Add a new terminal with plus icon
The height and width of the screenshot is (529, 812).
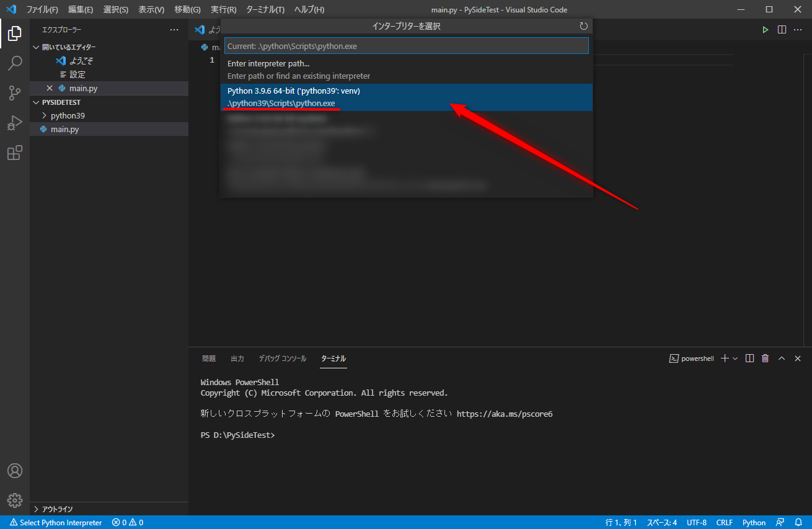pyautogui.click(x=724, y=358)
